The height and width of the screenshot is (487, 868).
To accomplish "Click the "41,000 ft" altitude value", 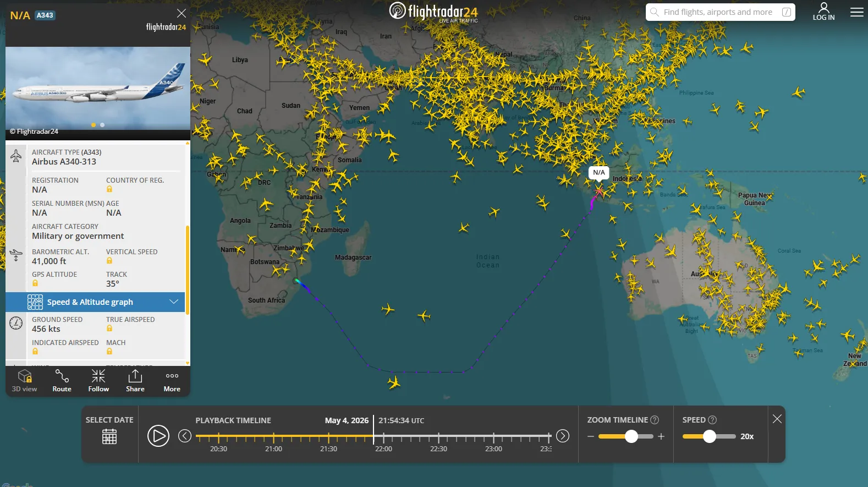I will 49,261.
